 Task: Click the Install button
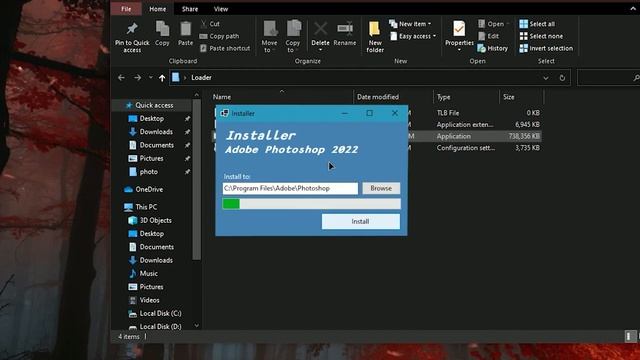coord(360,221)
